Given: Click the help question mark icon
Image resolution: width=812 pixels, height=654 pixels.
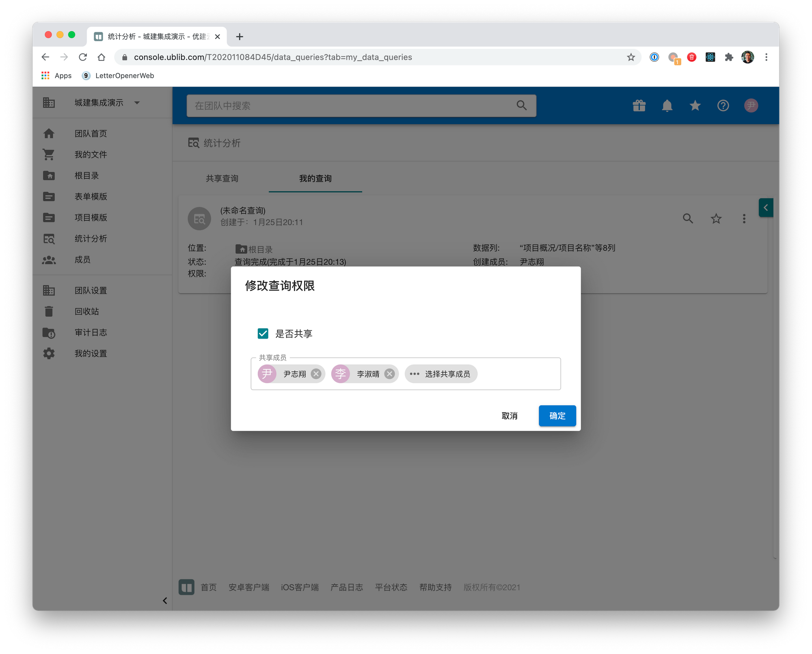Looking at the screenshot, I should (x=723, y=106).
